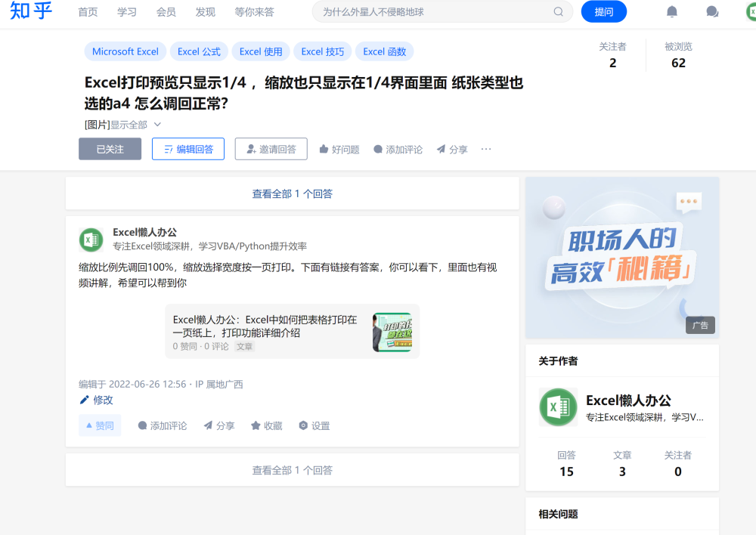Expand question details via 显示全部
This screenshot has height=535, width=756.
click(x=135, y=125)
